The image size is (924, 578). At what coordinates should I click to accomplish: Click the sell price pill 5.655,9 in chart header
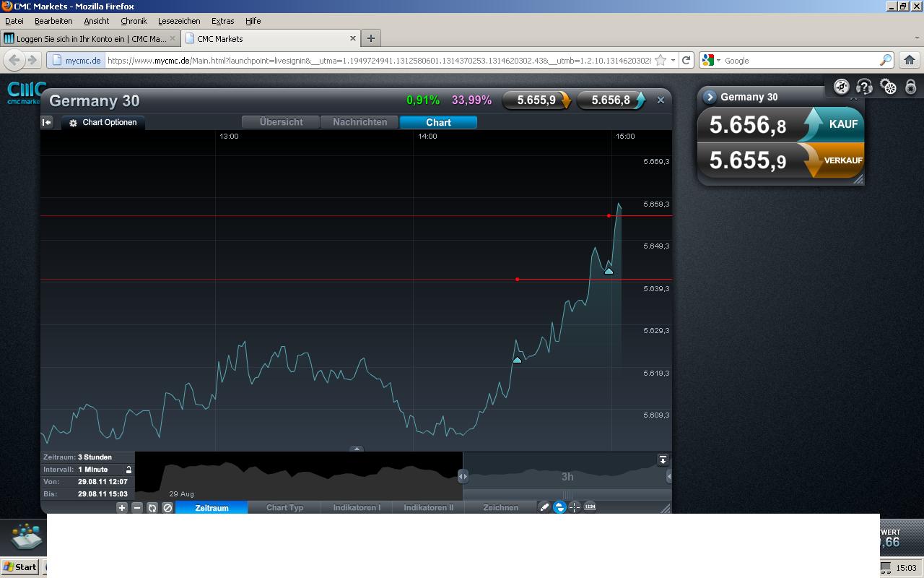(x=537, y=100)
